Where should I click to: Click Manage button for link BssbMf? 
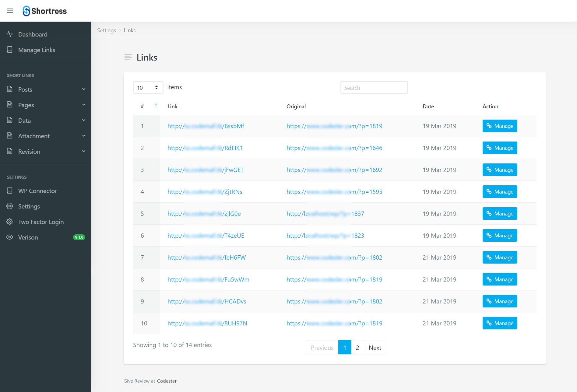(500, 126)
